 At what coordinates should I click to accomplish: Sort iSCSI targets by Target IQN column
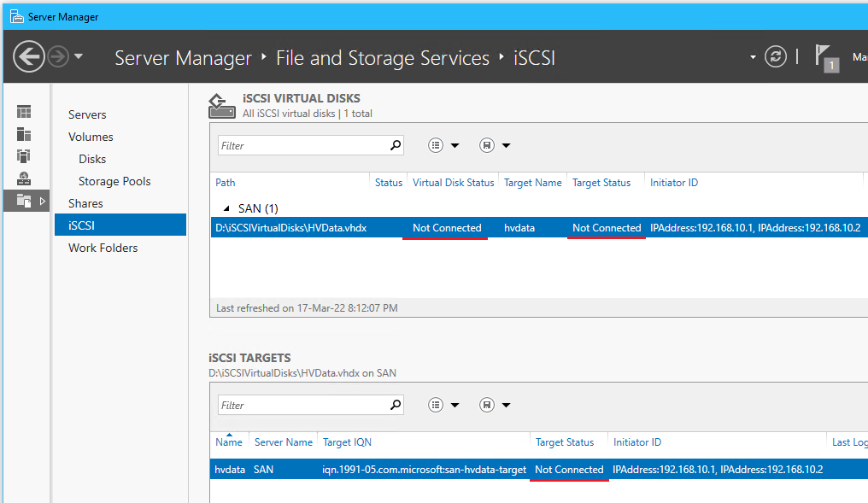coord(347,442)
